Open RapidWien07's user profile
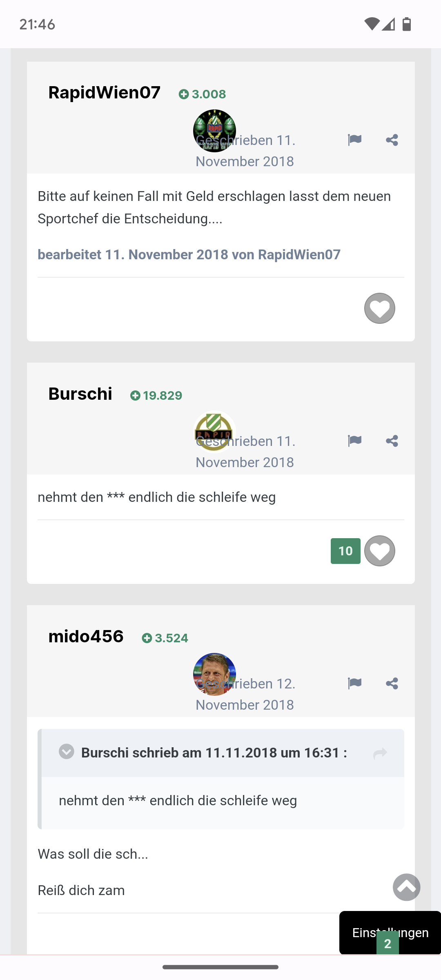Viewport: 441px width, 980px height. pyautogui.click(x=105, y=93)
